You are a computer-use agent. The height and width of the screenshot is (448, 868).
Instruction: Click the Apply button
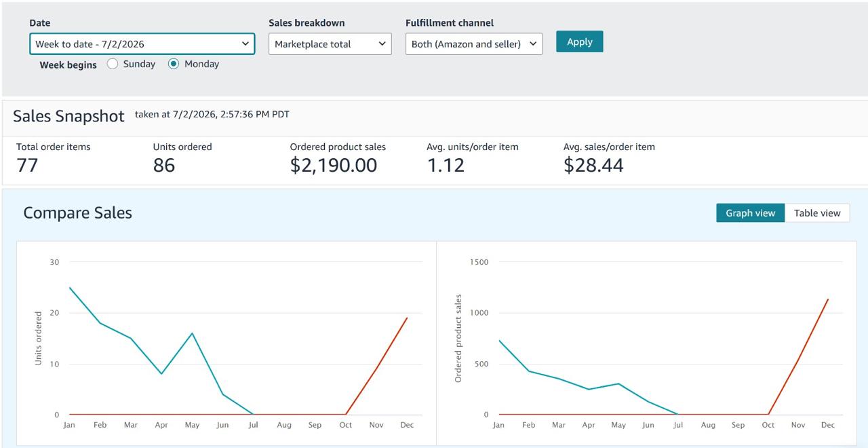click(580, 41)
